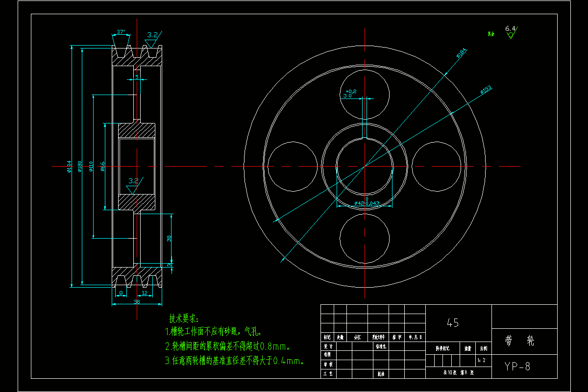Screen dimensions: 588x392
Task: Click the 批准 cell in the title block
Action: tap(381, 373)
